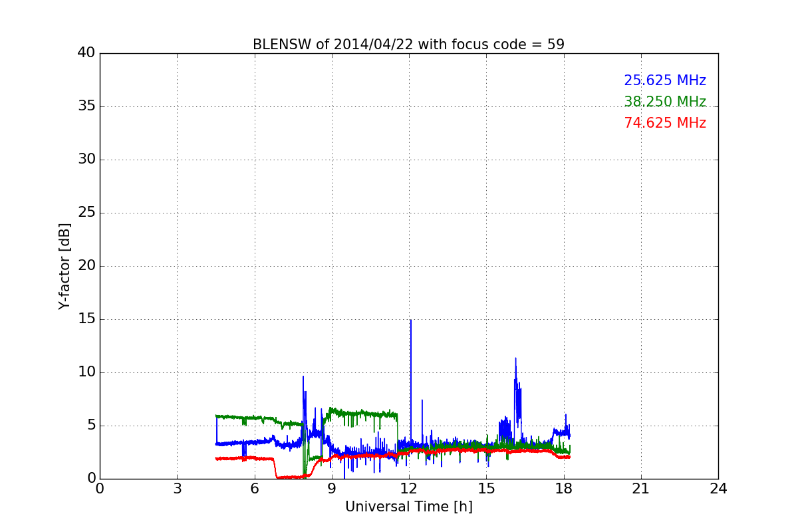Select the 25.625 MHz legend label
The width and height of the screenshot is (798, 532).
click(665, 80)
